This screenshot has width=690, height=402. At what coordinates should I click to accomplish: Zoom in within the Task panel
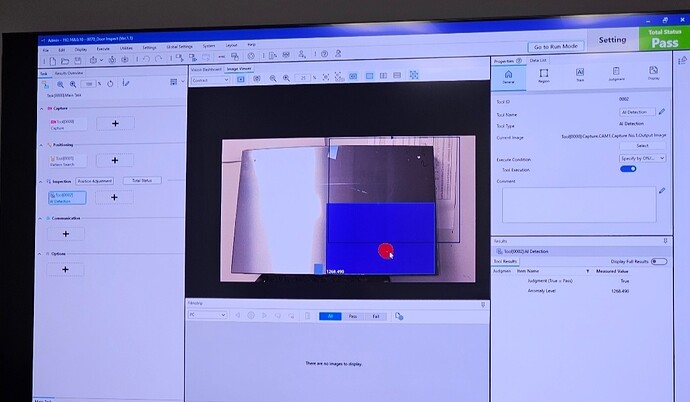(x=73, y=84)
